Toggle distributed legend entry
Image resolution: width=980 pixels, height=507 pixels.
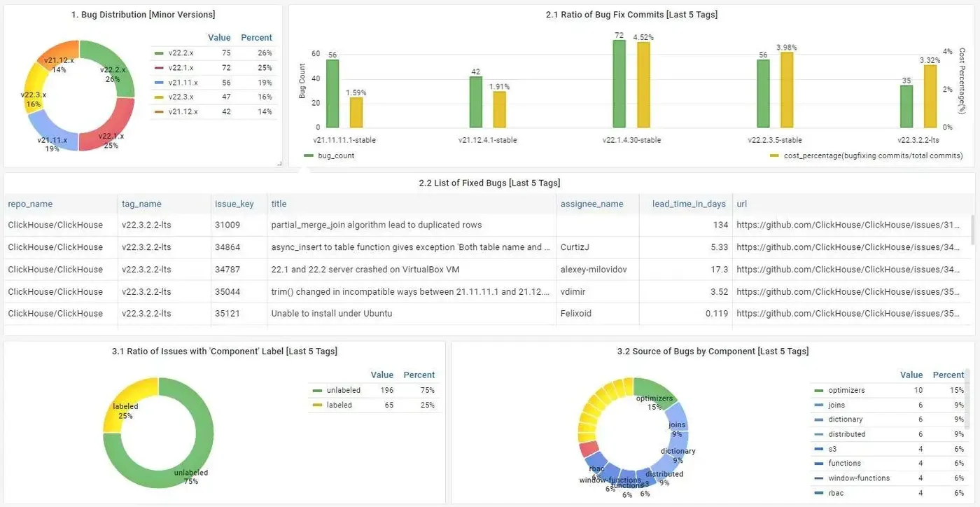(x=847, y=434)
